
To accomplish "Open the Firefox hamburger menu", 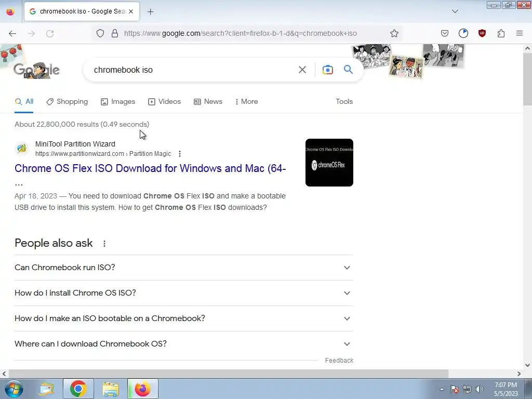I will click(x=520, y=33).
